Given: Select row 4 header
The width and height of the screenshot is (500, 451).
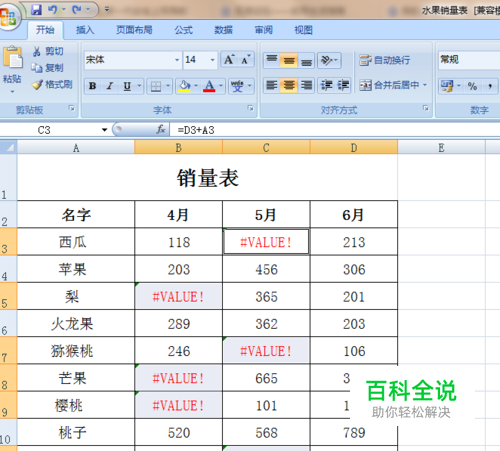Looking at the screenshot, I should tap(8, 269).
